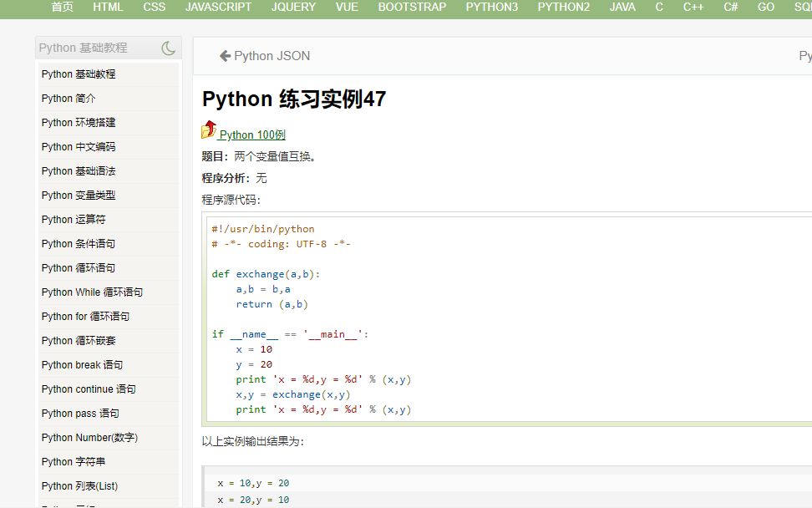This screenshot has height=508, width=812.
Task: Select Python 列表(List) sidebar link
Action: 79,486
